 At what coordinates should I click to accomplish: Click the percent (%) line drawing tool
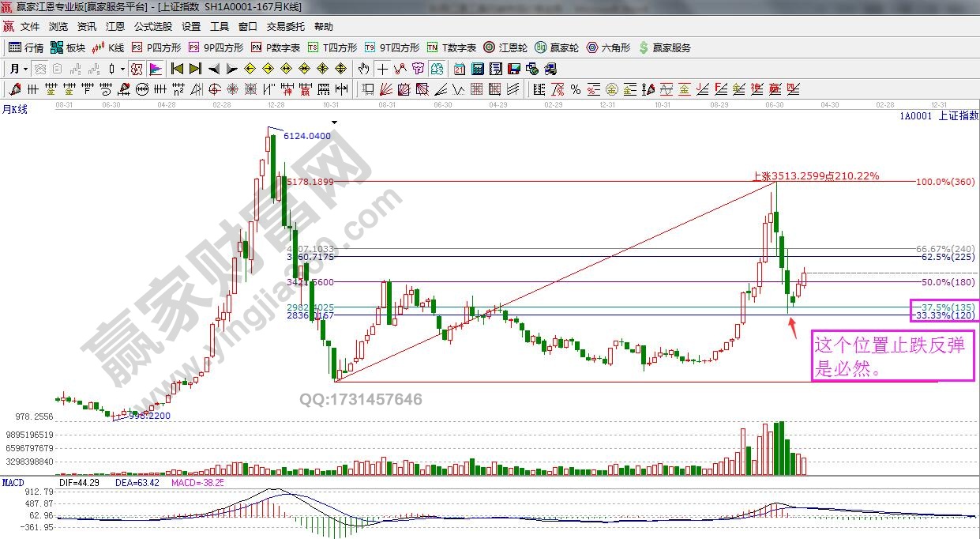576,89
